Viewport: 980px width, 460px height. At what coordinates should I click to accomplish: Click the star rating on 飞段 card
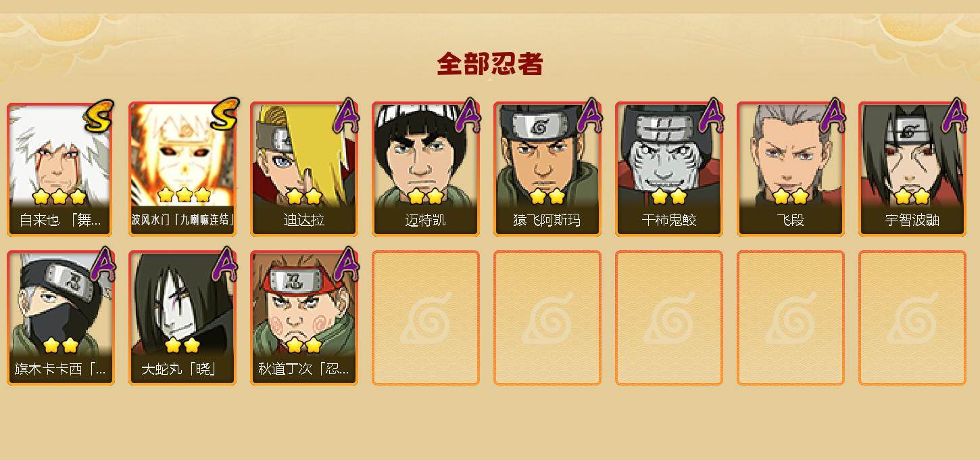(x=791, y=197)
